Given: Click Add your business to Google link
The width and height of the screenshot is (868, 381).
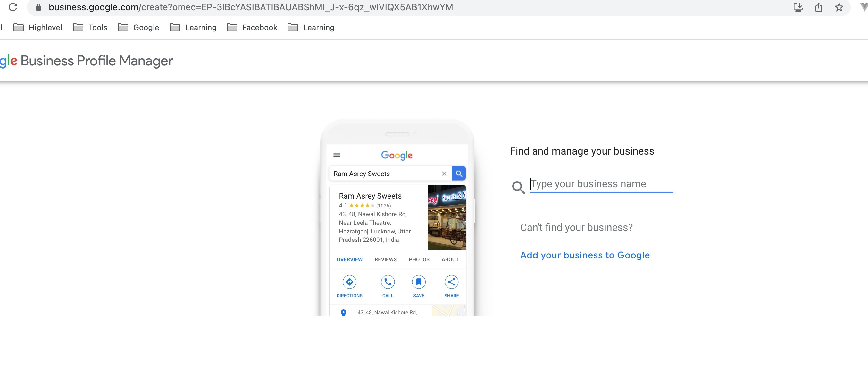Looking at the screenshot, I should [x=585, y=255].
